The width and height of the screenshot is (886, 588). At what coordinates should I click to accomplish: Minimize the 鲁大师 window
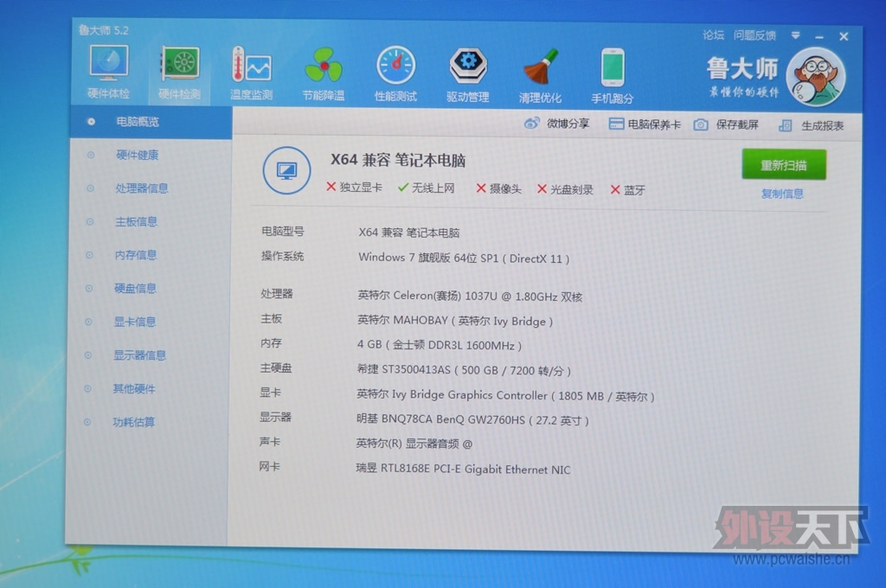819,36
